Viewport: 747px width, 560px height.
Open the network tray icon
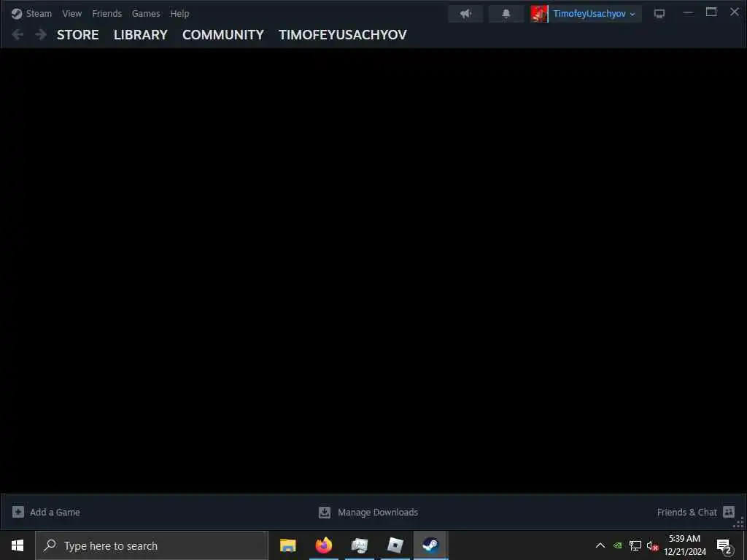[635, 545]
